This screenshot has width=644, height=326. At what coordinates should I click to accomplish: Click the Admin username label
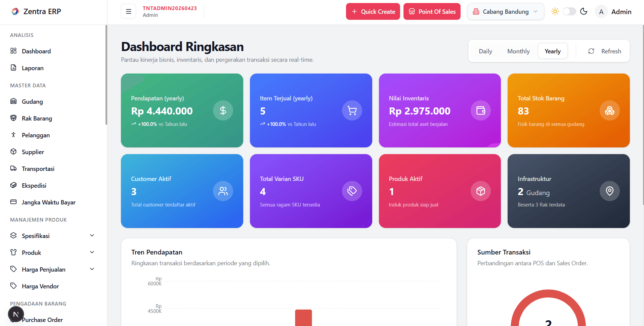click(x=621, y=12)
